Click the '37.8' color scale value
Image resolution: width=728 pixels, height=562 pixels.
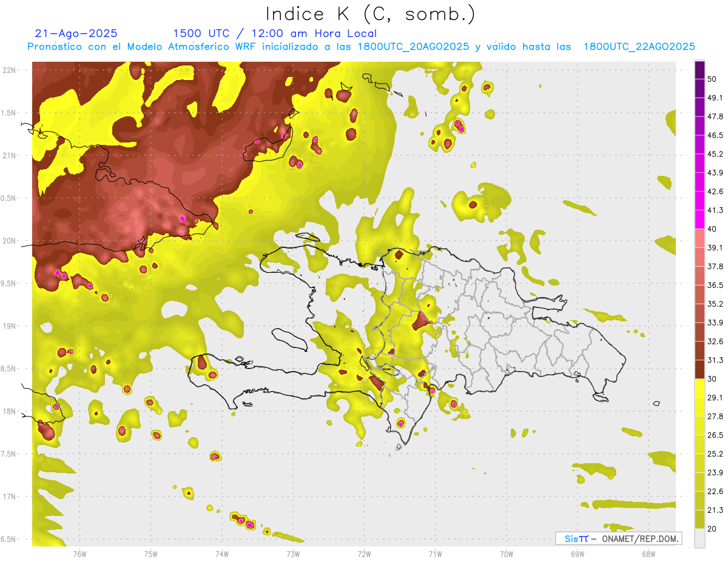pos(715,266)
